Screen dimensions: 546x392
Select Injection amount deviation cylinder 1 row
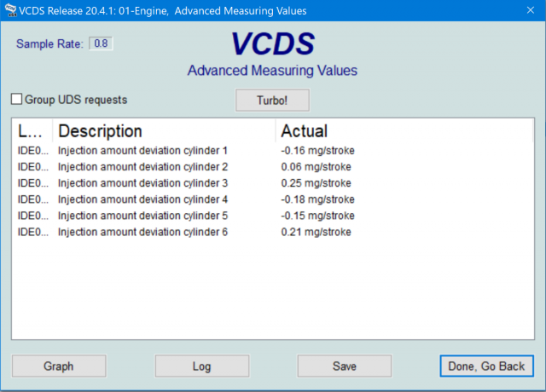coord(142,151)
